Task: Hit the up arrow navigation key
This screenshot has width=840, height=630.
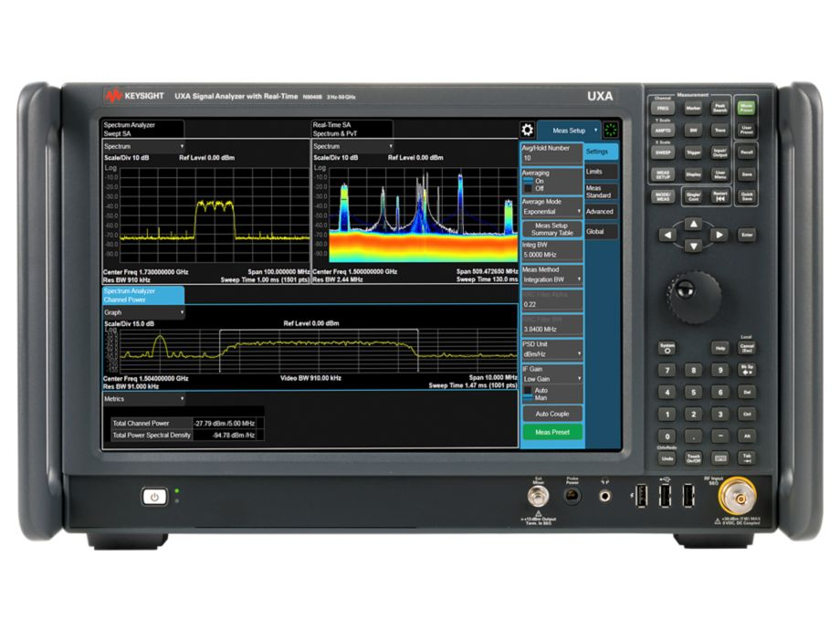Action: [x=693, y=224]
